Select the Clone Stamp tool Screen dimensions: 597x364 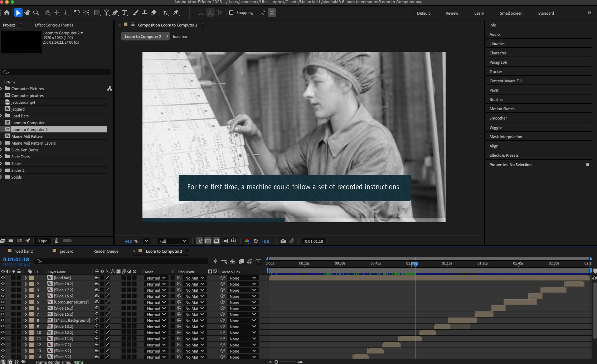pos(145,13)
